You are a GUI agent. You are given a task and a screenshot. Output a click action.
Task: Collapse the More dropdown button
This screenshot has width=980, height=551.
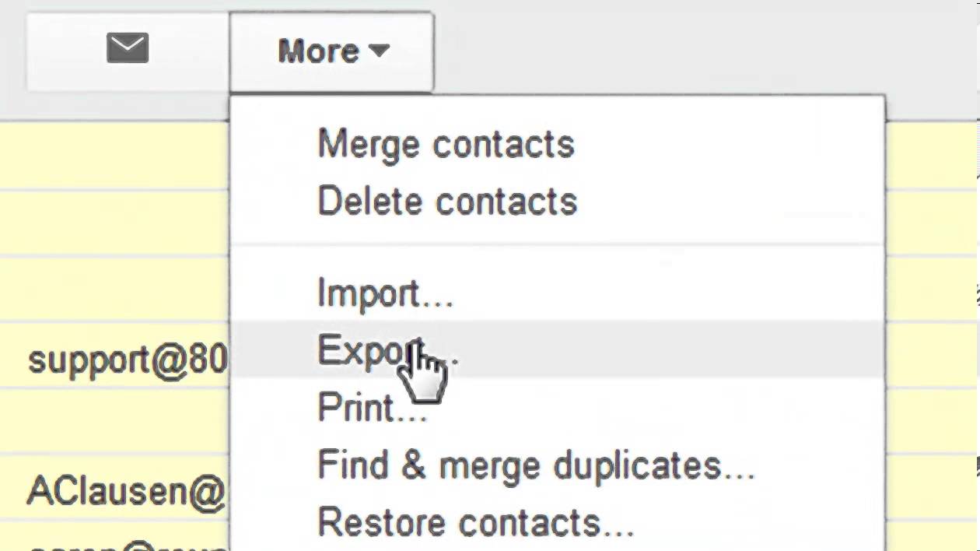coord(317,51)
